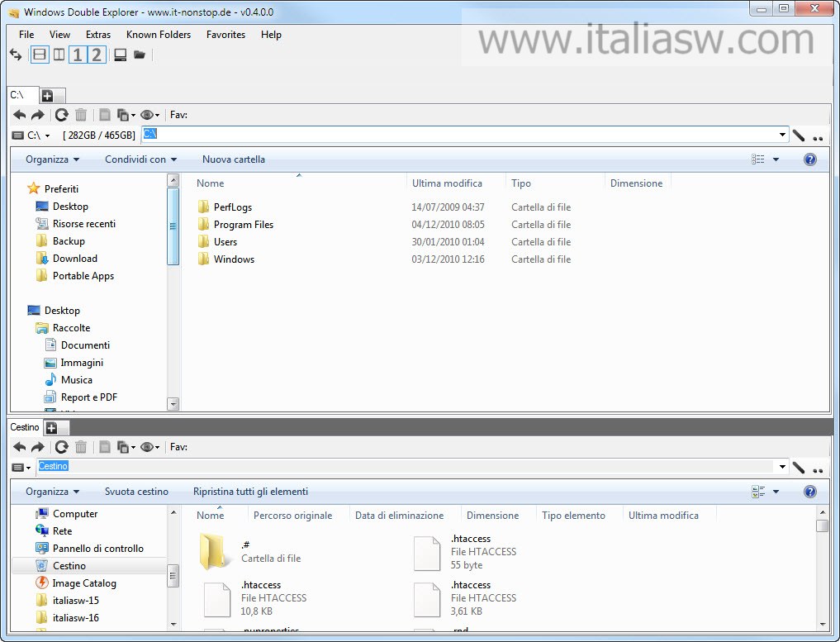Go forward in the C:\ pane

click(x=37, y=115)
